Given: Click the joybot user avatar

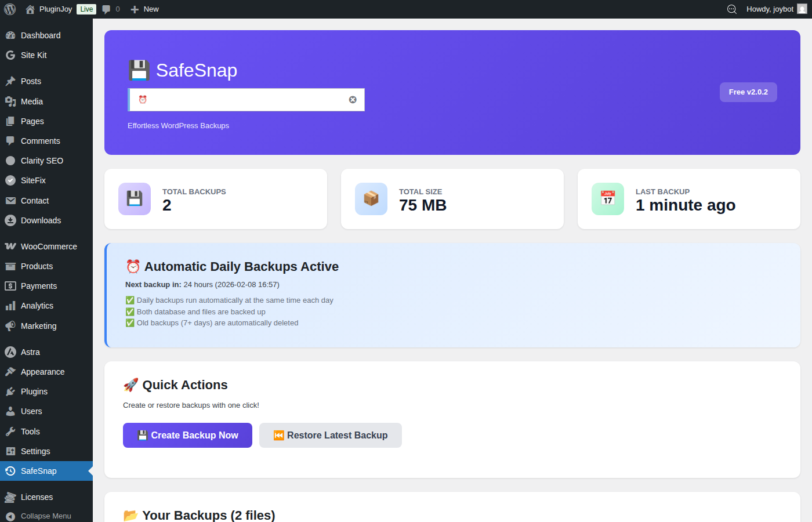Looking at the screenshot, I should [802, 9].
